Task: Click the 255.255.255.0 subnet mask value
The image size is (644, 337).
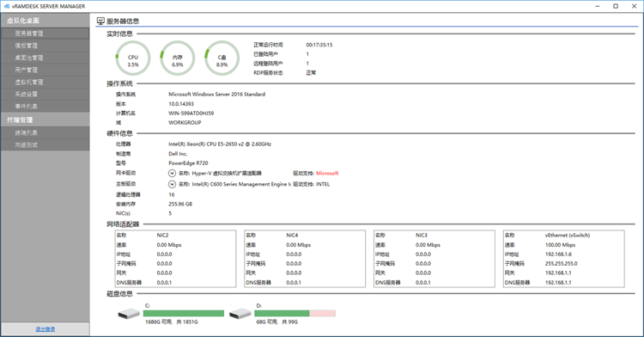Action: (x=561, y=264)
